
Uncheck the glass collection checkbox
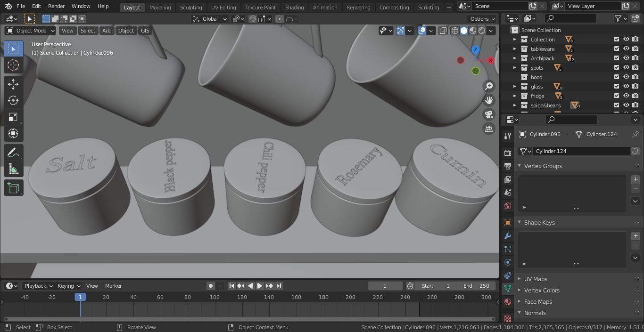point(617,87)
